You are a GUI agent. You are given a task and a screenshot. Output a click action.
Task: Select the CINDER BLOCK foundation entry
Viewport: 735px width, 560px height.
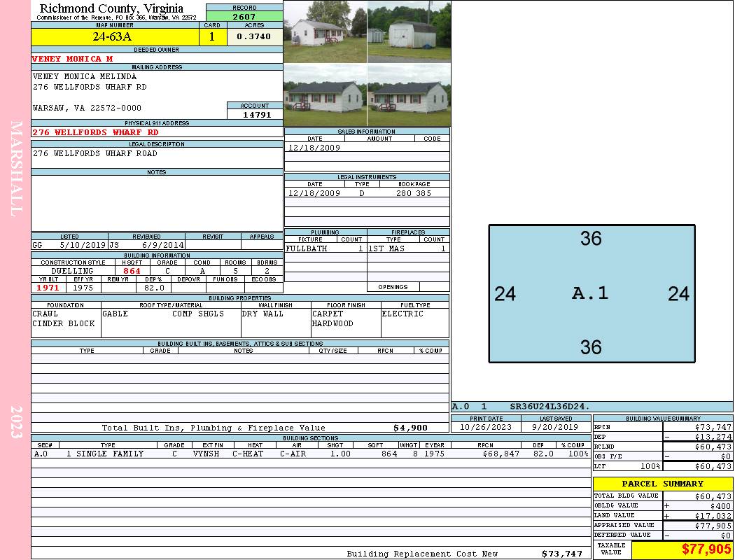[x=63, y=323]
